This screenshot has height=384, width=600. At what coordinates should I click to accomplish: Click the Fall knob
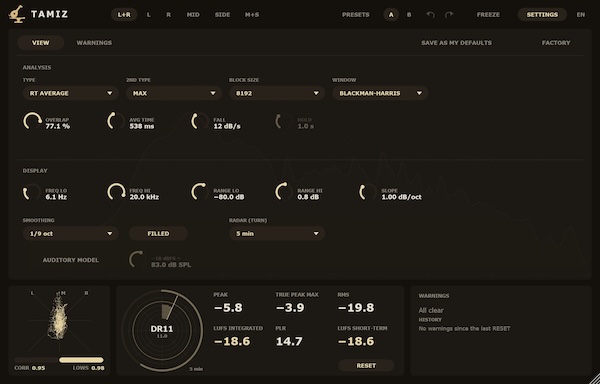pyautogui.click(x=200, y=121)
